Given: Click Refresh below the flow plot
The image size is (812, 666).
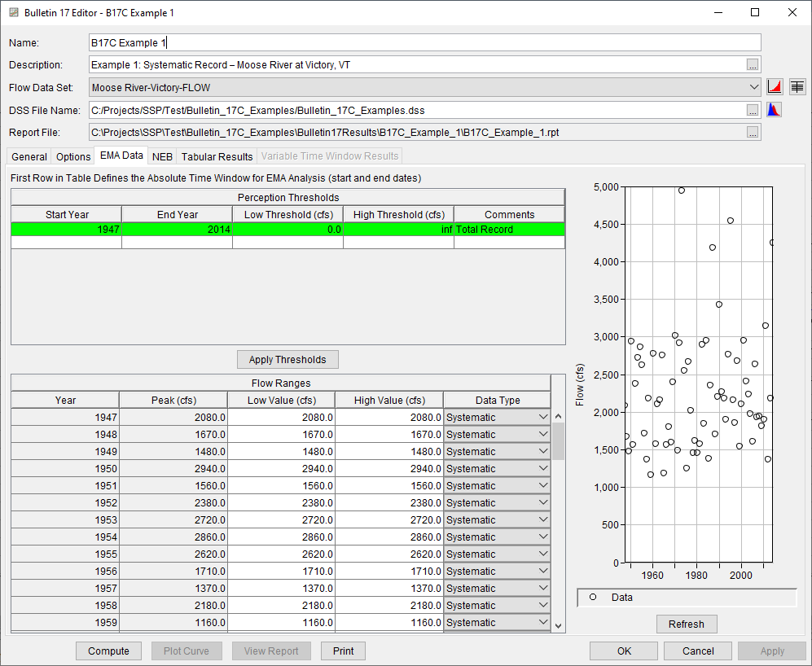Looking at the screenshot, I should point(686,624).
